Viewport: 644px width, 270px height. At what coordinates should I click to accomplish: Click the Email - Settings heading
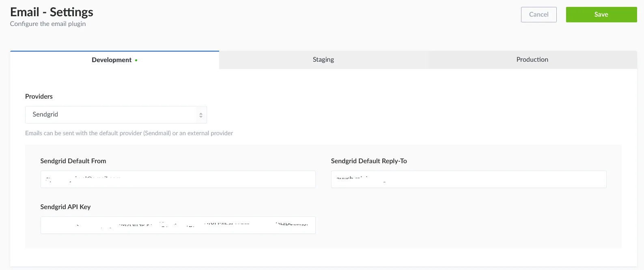[x=52, y=12]
